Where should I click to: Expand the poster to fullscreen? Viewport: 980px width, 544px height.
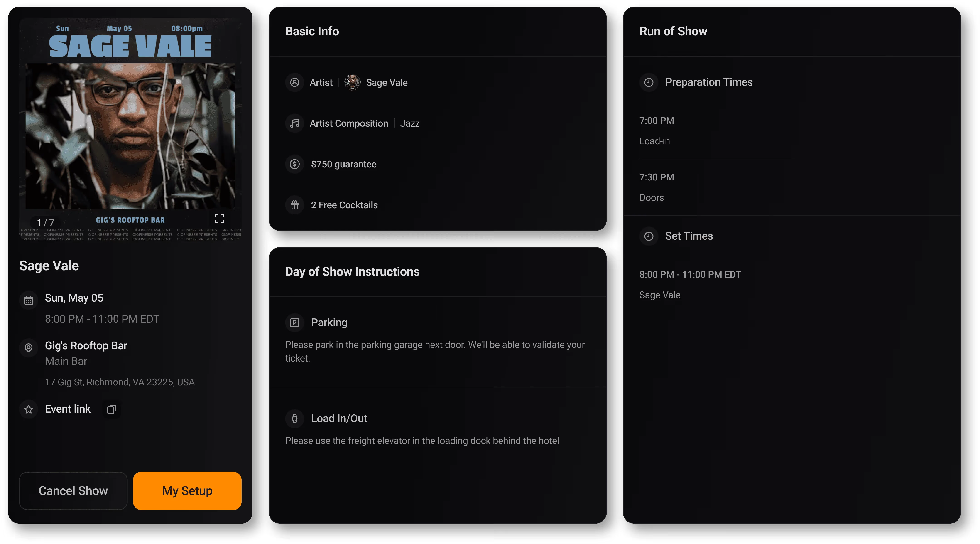pyautogui.click(x=220, y=219)
